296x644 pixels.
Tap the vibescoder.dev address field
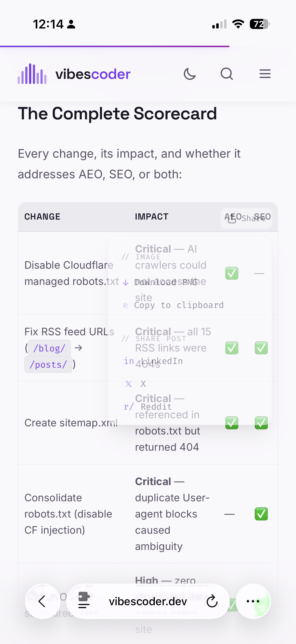(x=148, y=601)
